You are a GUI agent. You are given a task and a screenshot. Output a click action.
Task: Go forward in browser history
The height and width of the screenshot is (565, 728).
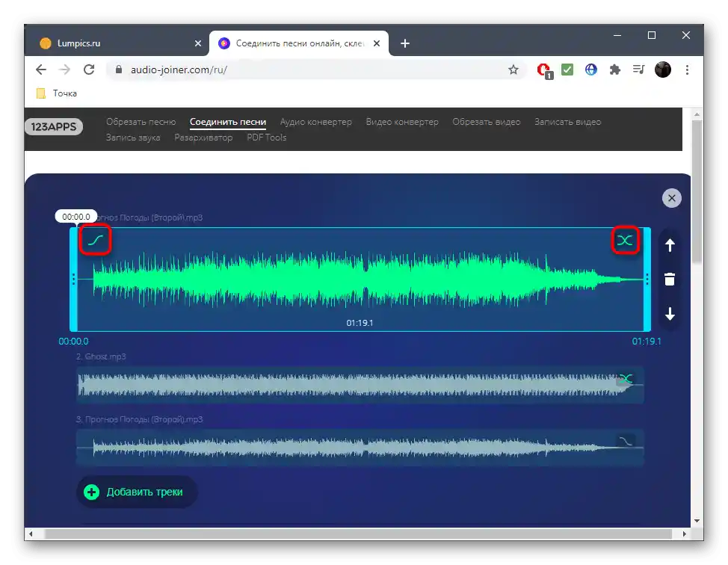point(64,70)
